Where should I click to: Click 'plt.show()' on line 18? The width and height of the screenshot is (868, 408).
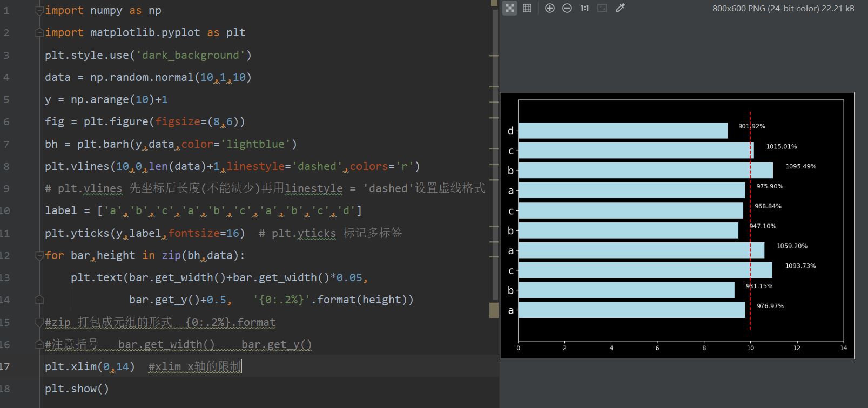tap(77, 389)
